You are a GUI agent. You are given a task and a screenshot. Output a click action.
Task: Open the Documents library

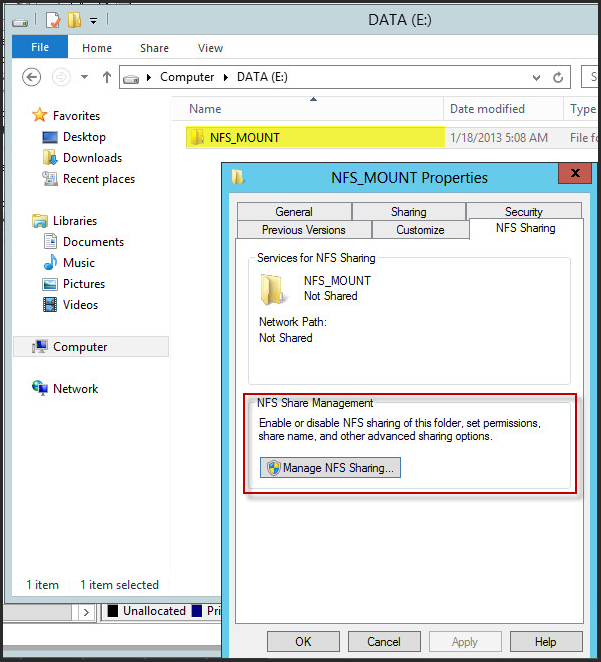[x=93, y=242]
